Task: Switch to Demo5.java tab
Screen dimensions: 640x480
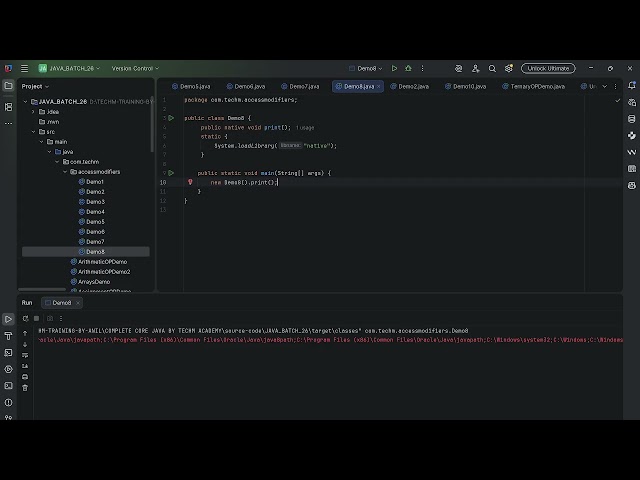Action: click(x=191, y=87)
